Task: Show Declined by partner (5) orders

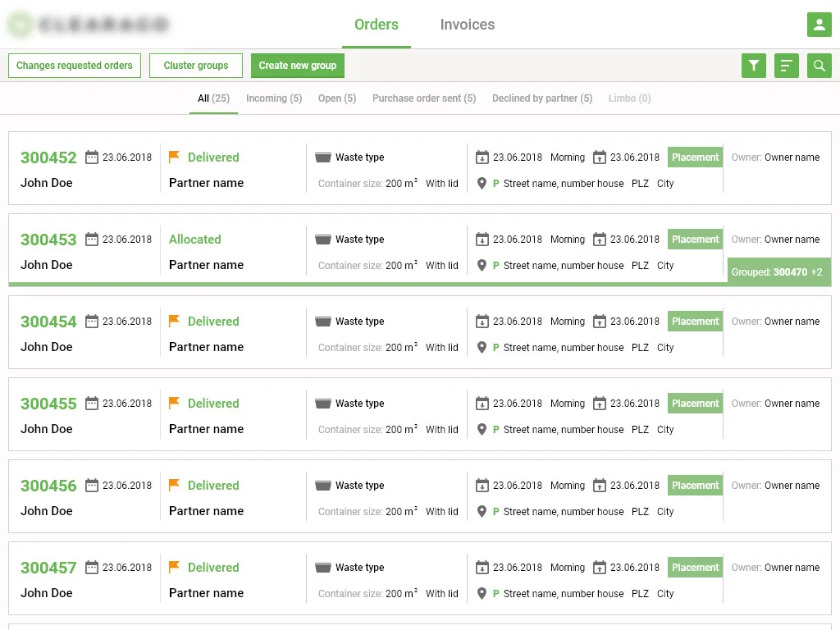Action: 541,98
